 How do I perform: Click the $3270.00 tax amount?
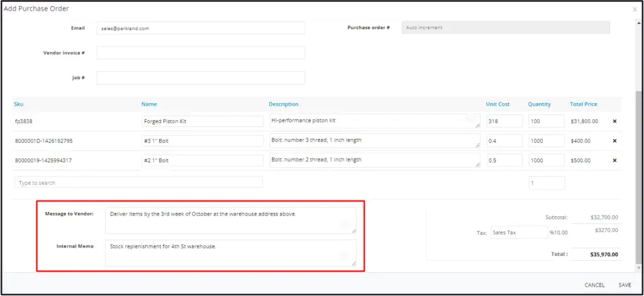pyautogui.click(x=606, y=230)
